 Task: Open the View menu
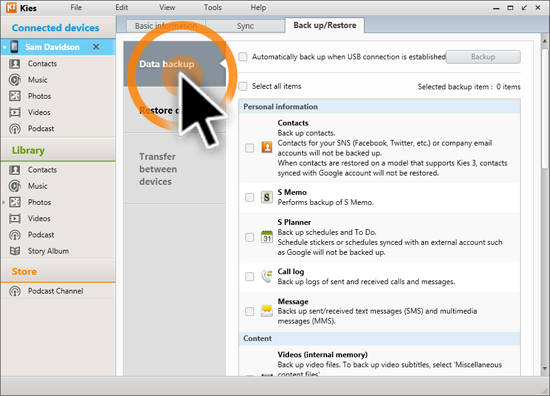coord(167,7)
